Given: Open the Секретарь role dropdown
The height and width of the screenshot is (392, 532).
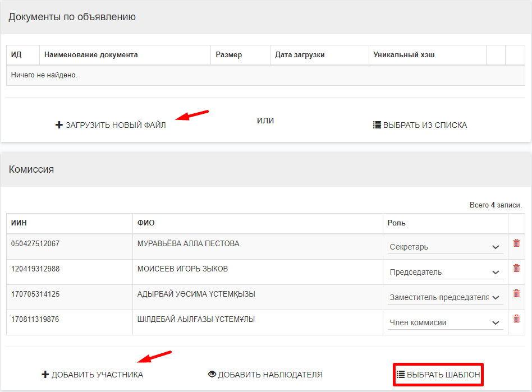Looking at the screenshot, I should click(445, 247).
